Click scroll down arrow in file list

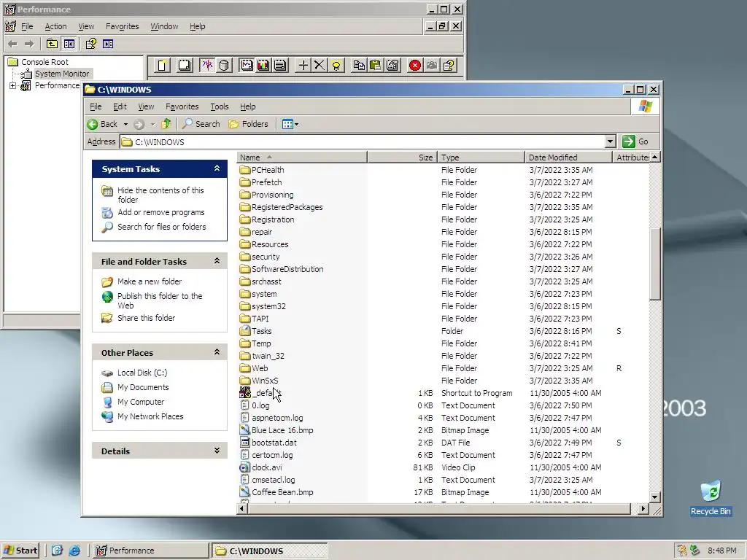[655, 497]
